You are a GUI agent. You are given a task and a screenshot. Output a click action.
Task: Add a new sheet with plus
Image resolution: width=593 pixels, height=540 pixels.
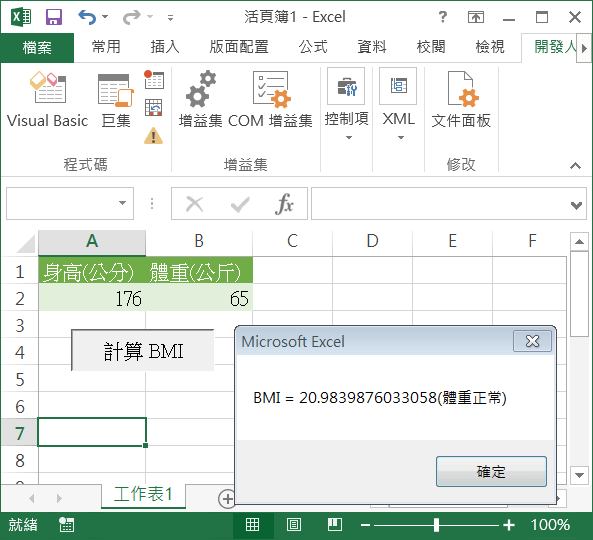click(x=226, y=498)
